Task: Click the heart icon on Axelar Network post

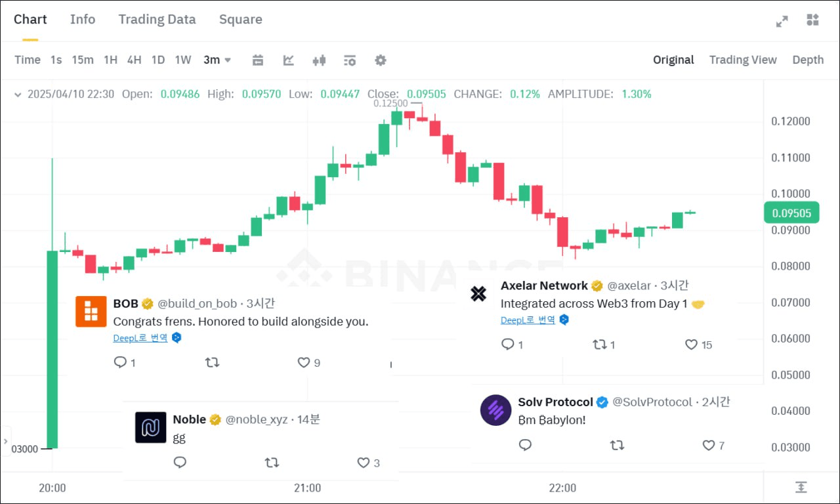Action: [x=691, y=345]
